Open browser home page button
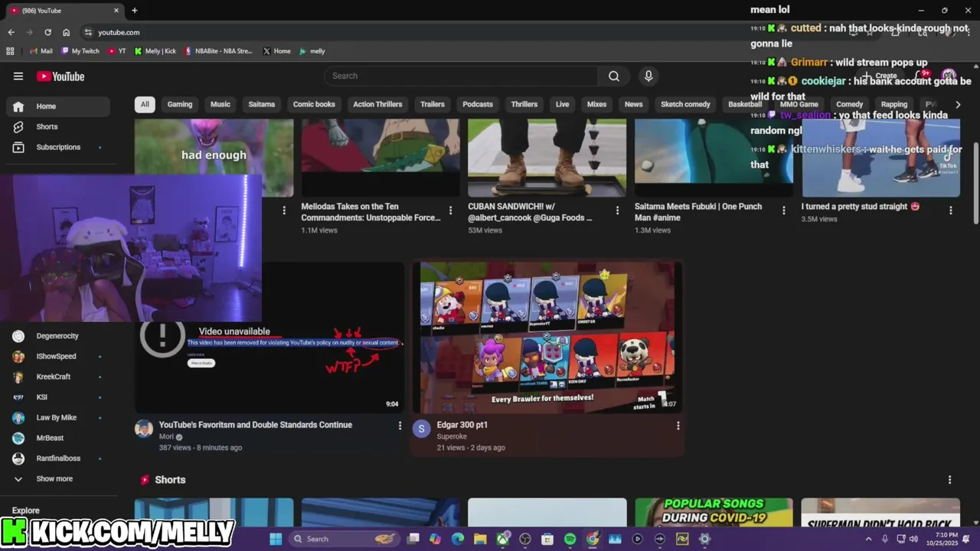Image resolution: width=980 pixels, height=551 pixels. click(67, 32)
